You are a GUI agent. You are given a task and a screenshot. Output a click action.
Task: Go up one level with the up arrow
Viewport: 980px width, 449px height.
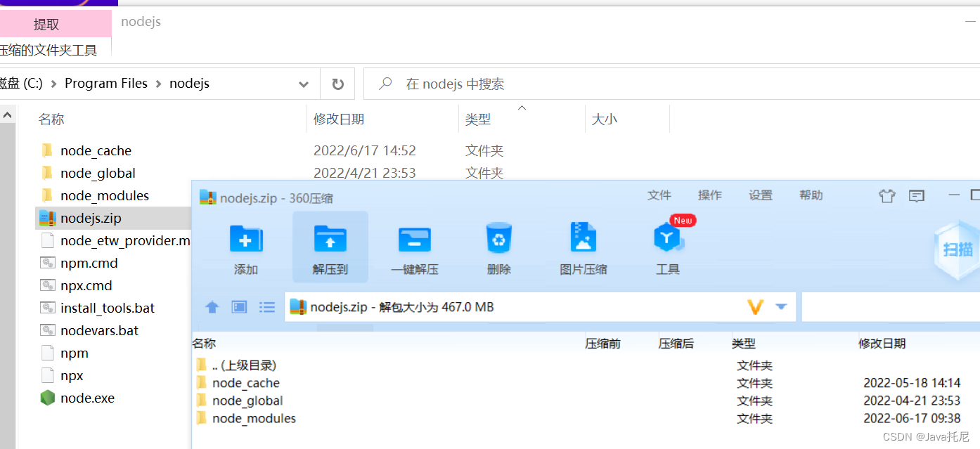pyautogui.click(x=212, y=307)
